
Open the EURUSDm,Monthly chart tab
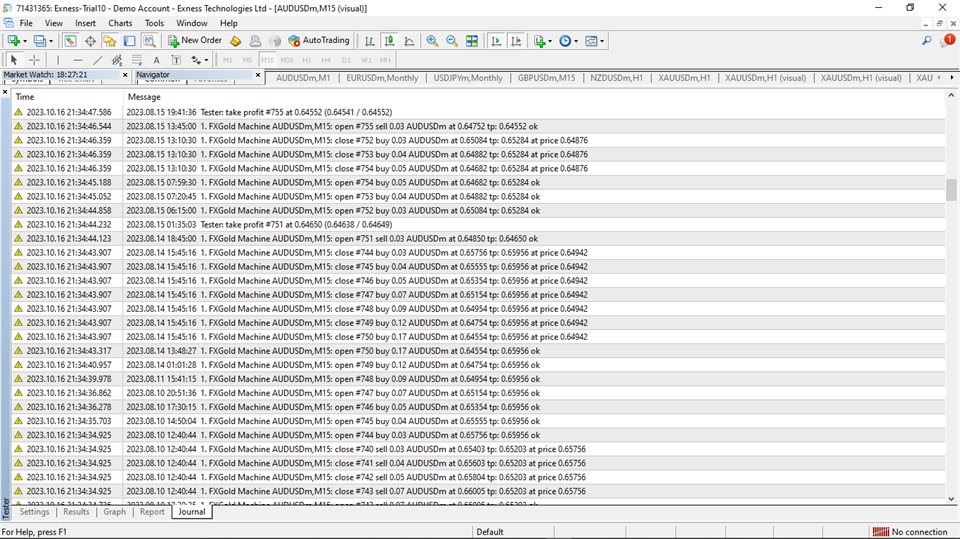click(x=382, y=78)
